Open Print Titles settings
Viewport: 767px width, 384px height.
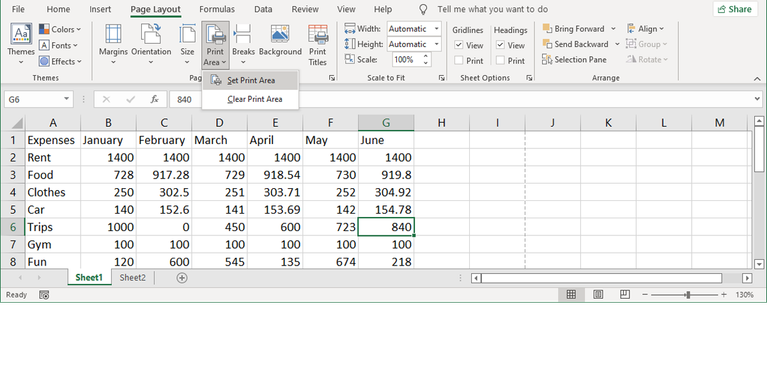click(x=317, y=44)
